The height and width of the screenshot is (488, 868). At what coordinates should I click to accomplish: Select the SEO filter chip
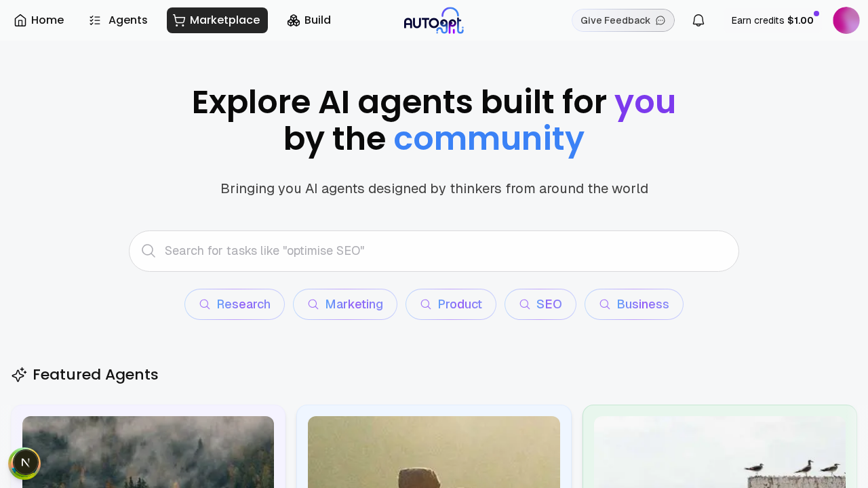540,304
